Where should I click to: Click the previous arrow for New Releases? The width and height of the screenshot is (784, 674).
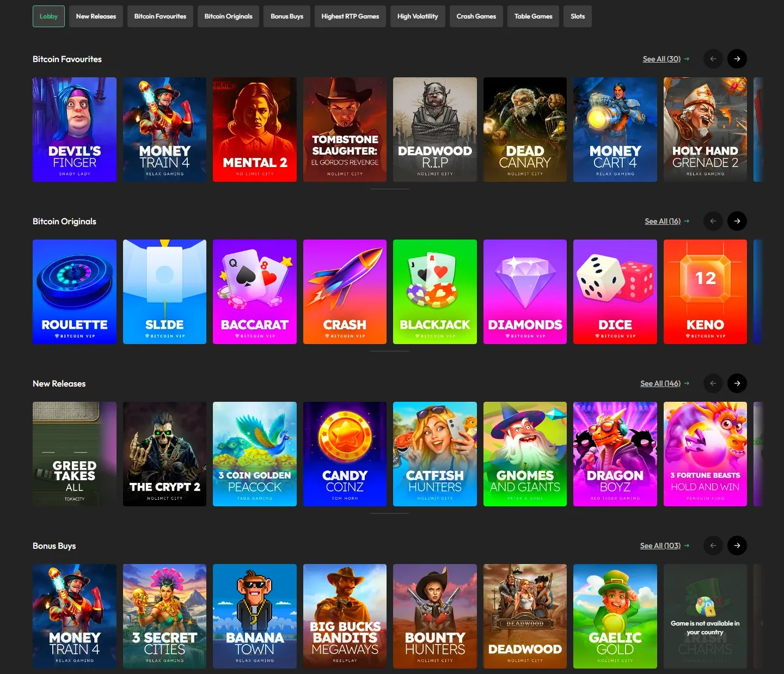pyautogui.click(x=713, y=383)
